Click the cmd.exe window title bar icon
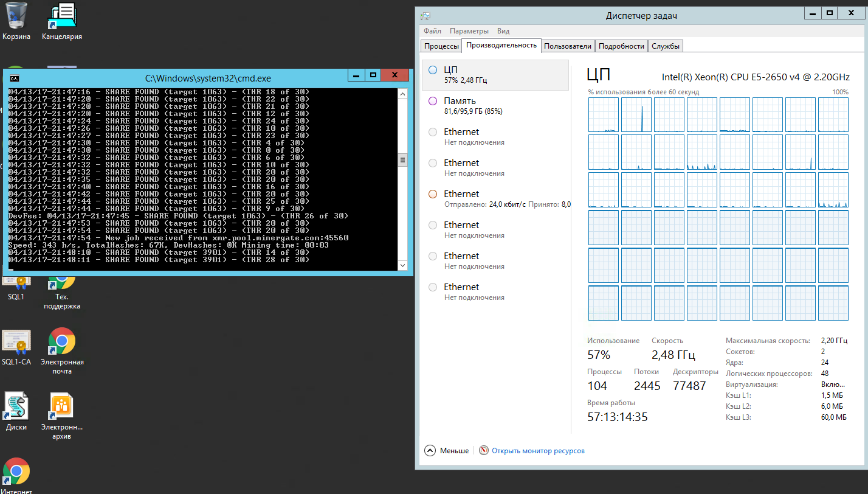The width and height of the screenshot is (868, 494). tap(15, 78)
